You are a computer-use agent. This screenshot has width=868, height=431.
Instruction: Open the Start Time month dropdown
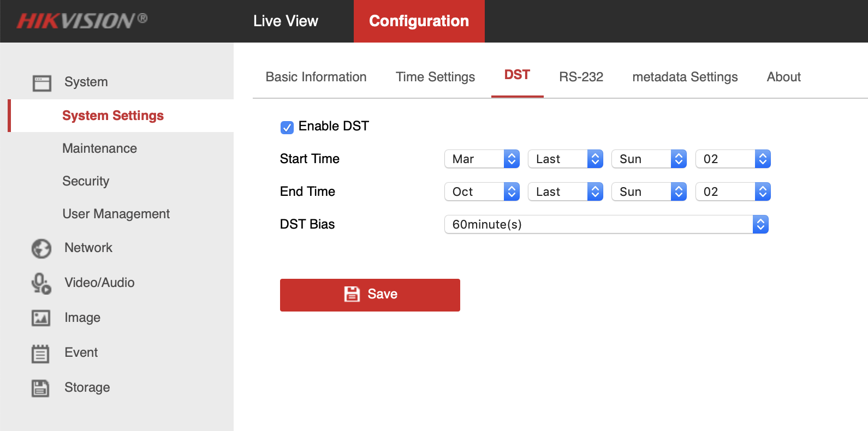click(481, 159)
